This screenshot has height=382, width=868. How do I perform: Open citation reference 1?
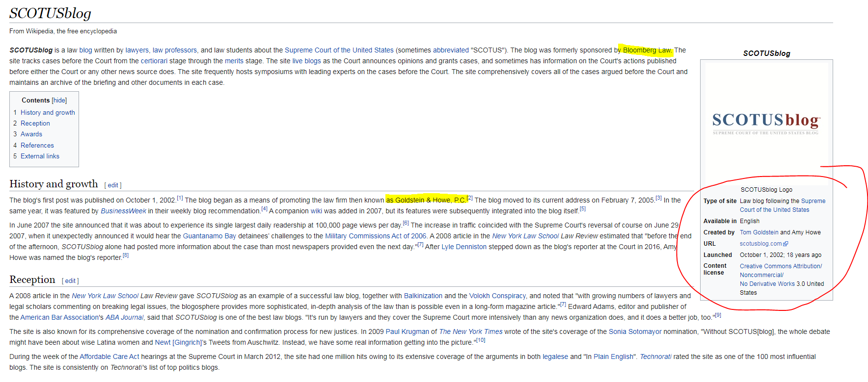click(180, 198)
